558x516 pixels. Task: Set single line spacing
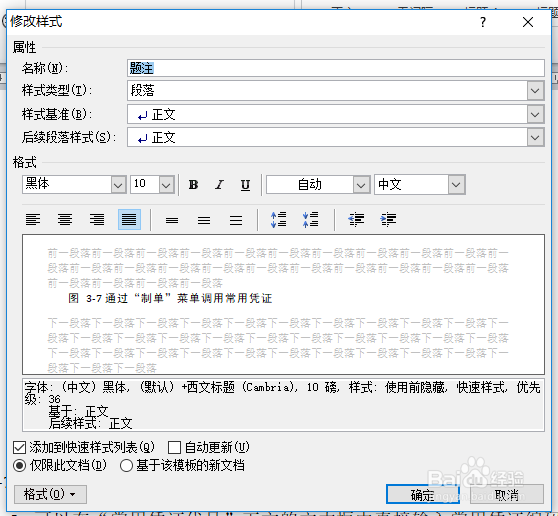click(x=172, y=220)
